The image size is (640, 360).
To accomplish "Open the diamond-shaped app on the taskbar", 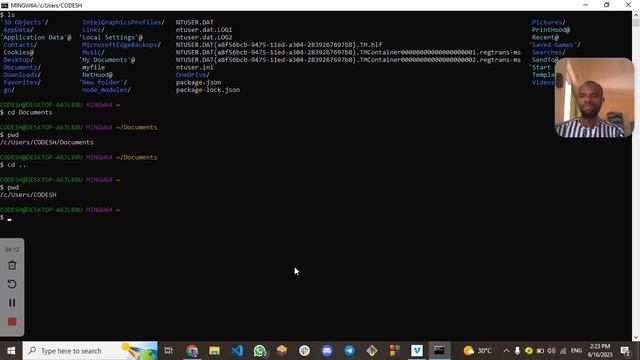I will 372,351.
